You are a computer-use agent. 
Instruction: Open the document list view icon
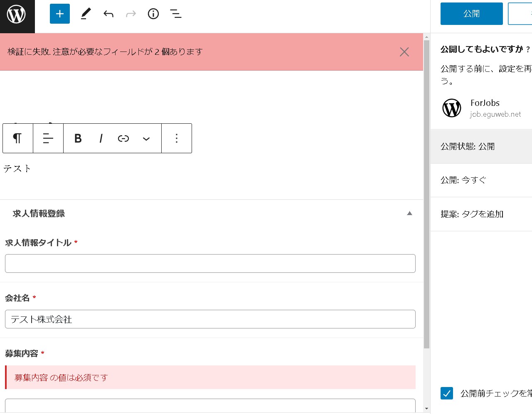click(175, 13)
